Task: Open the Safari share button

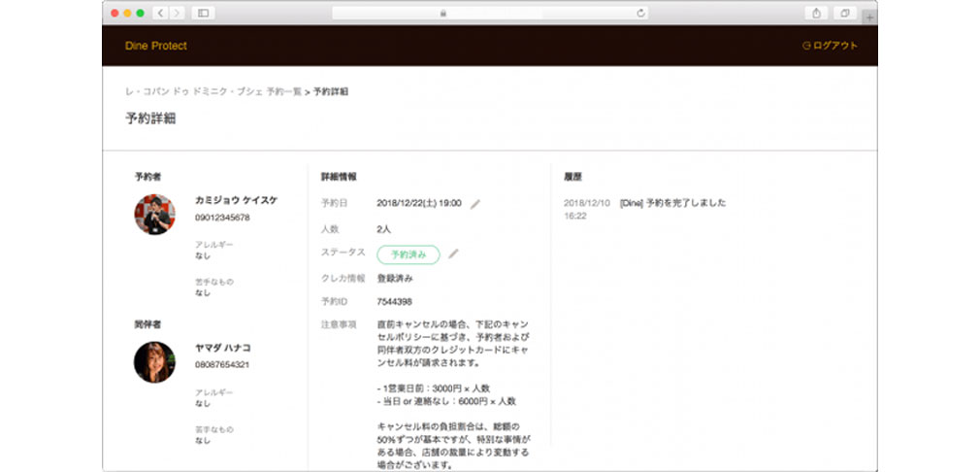Action: coord(816,14)
